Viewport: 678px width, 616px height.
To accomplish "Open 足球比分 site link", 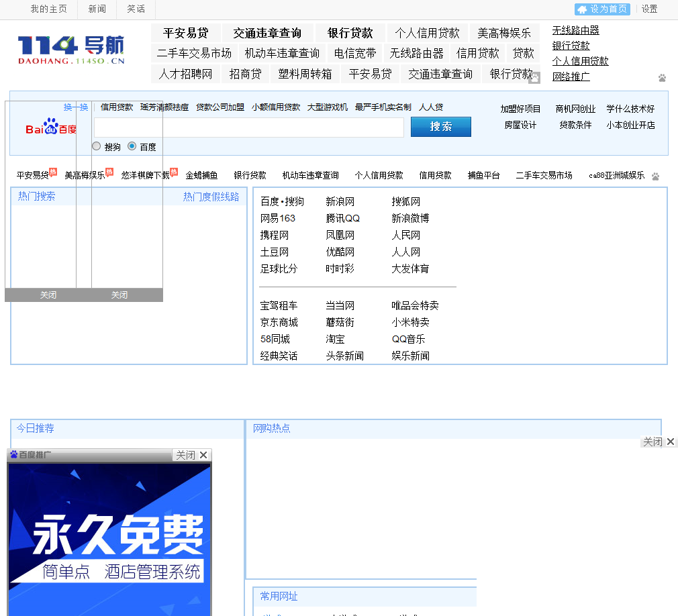I will tap(279, 269).
